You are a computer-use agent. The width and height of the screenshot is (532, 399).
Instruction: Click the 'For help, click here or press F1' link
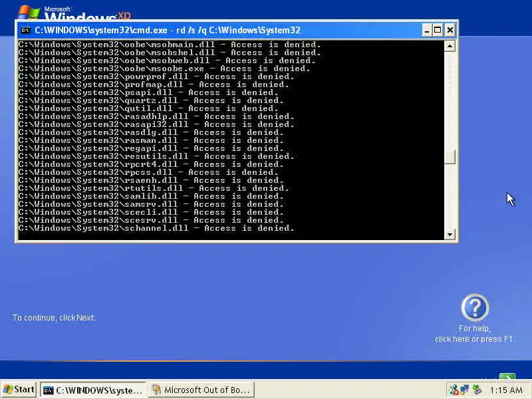tap(474, 334)
